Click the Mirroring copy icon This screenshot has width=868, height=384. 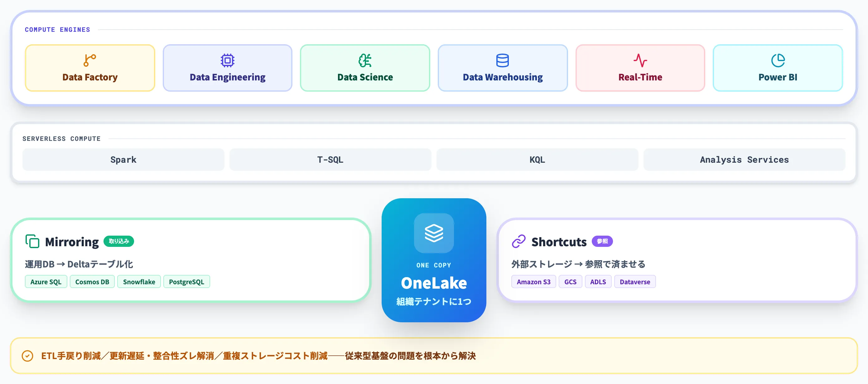(x=32, y=241)
